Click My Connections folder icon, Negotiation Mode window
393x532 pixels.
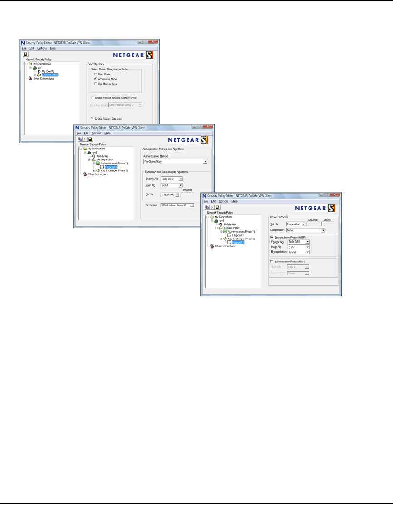pyautogui.click(x=30, y=64)
